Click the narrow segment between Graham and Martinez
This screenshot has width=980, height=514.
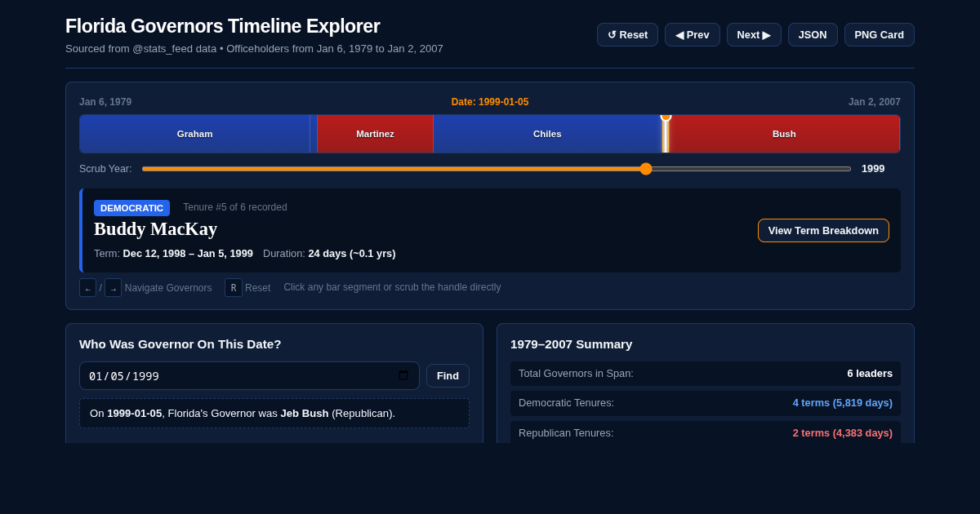[314, 134]
